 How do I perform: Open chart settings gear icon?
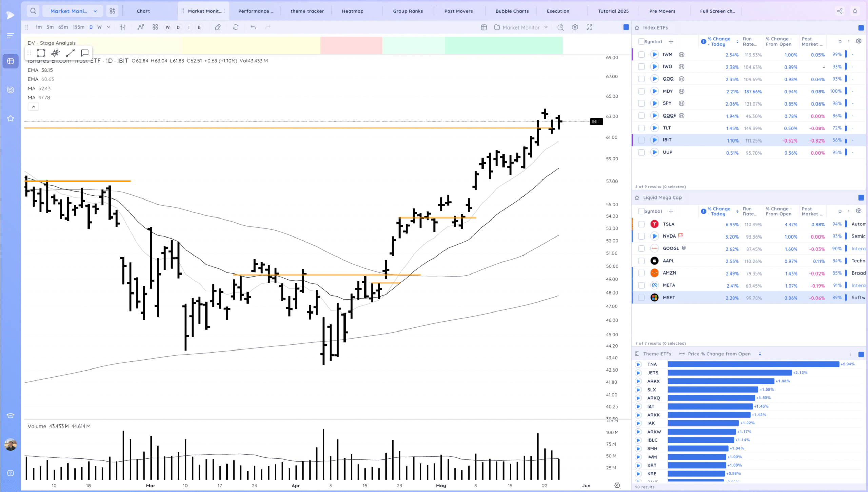pos(575,27)
